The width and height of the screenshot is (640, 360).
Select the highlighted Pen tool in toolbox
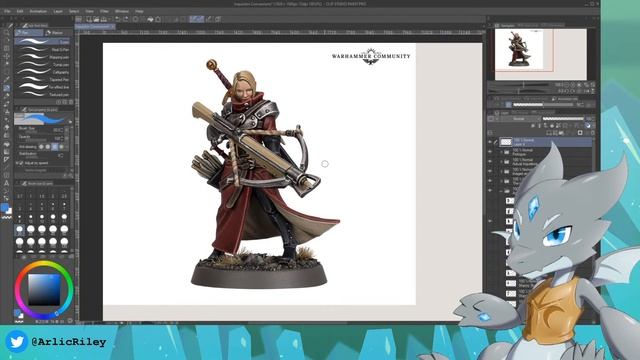[x=7, y=88]
